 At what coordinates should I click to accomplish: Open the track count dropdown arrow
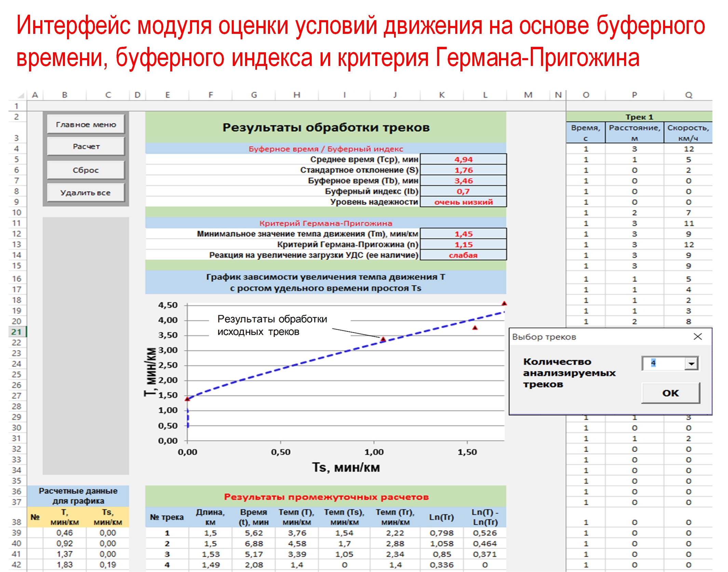(x=691, y=363)
